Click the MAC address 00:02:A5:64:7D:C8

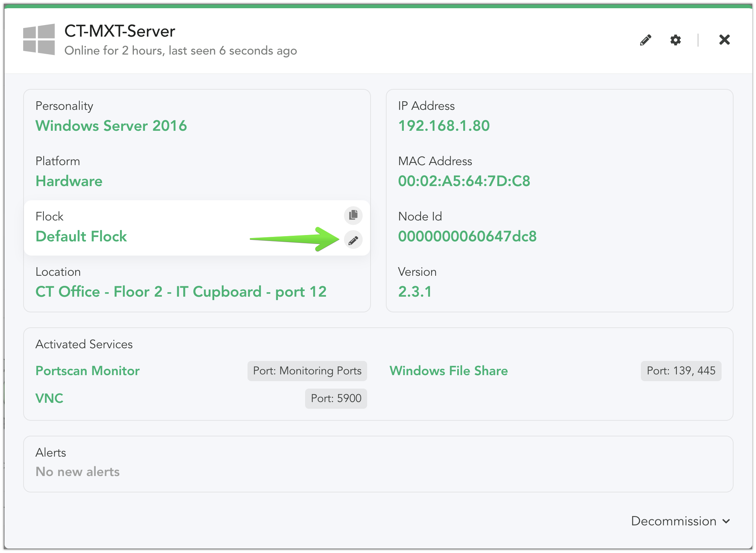[464, 181]
